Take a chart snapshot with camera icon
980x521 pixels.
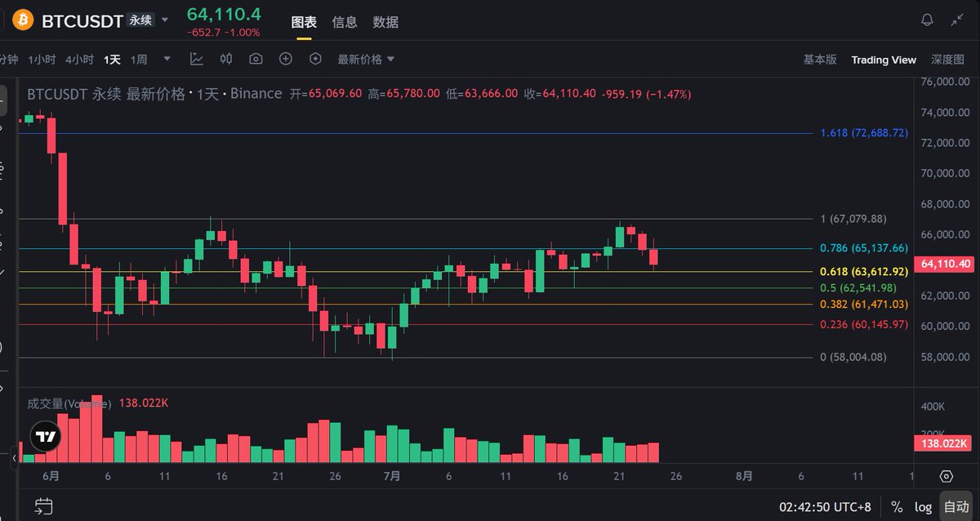pyautogui.click(x=256, y=59)
